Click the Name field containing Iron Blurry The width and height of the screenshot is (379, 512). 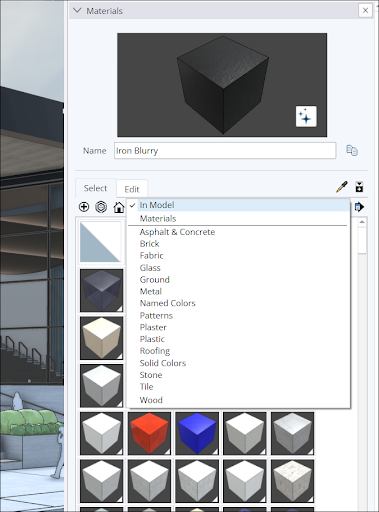point(225,151)
